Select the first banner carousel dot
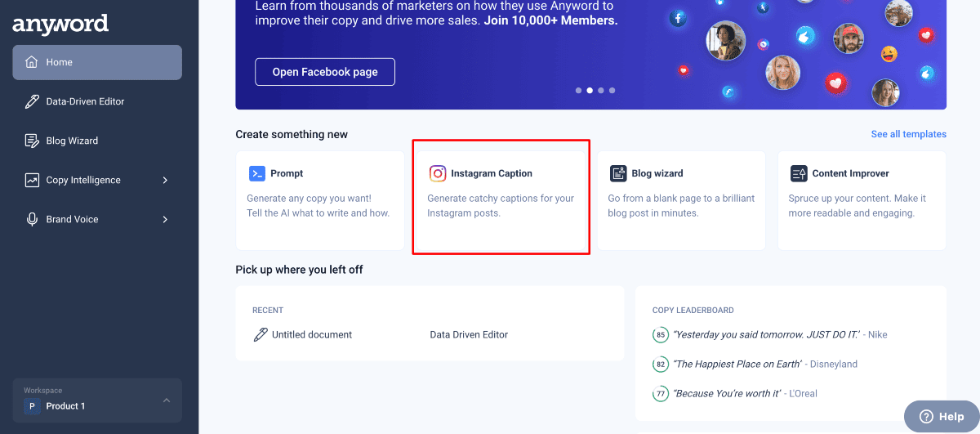Viewport: 980px width, 434px height. pos(578,91)
